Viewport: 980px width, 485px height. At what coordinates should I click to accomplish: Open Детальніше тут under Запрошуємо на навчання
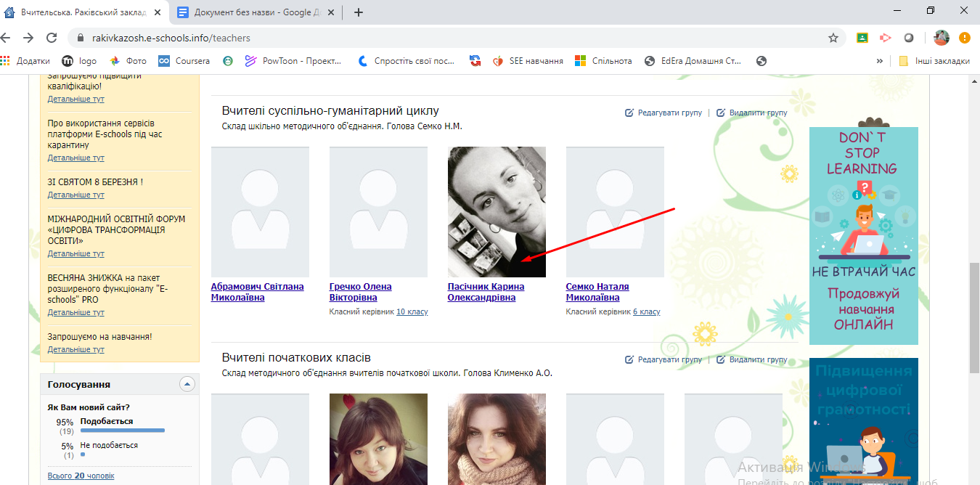pyautogui.click(x=75, y=349)
